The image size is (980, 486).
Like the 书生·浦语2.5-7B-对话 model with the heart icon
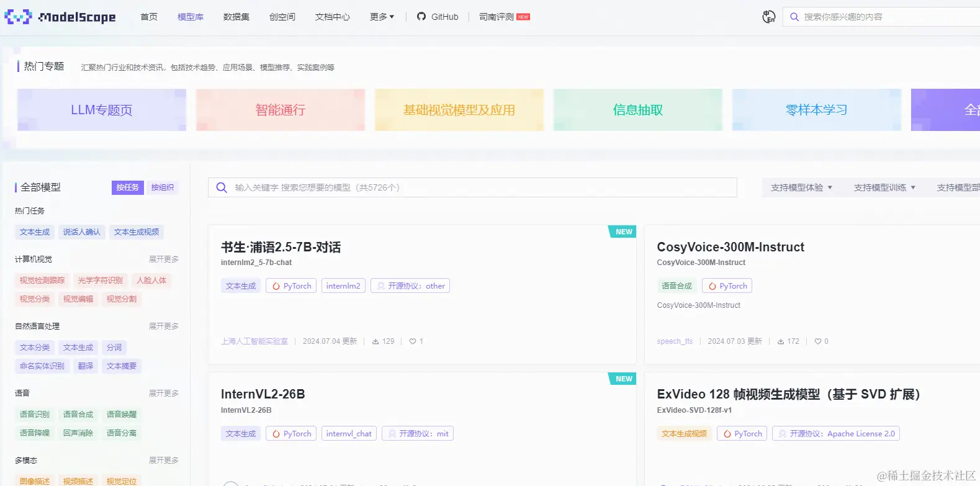pos(413,341)
